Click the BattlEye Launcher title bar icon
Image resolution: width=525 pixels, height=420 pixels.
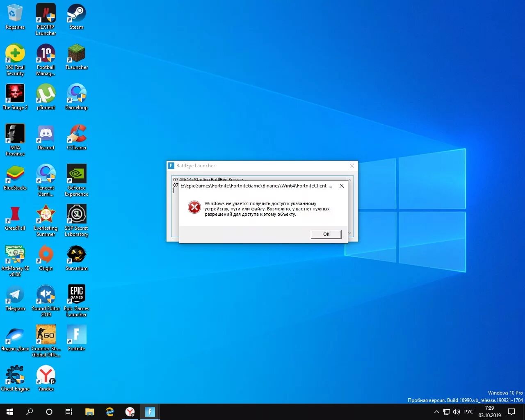(171, 166)
